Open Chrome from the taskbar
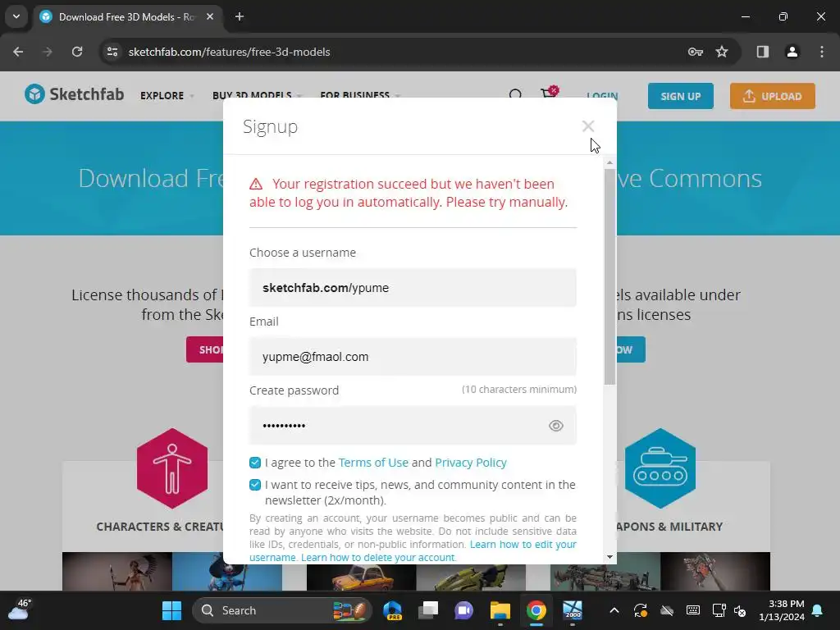The image size is (840, 630). coord(536,610)
